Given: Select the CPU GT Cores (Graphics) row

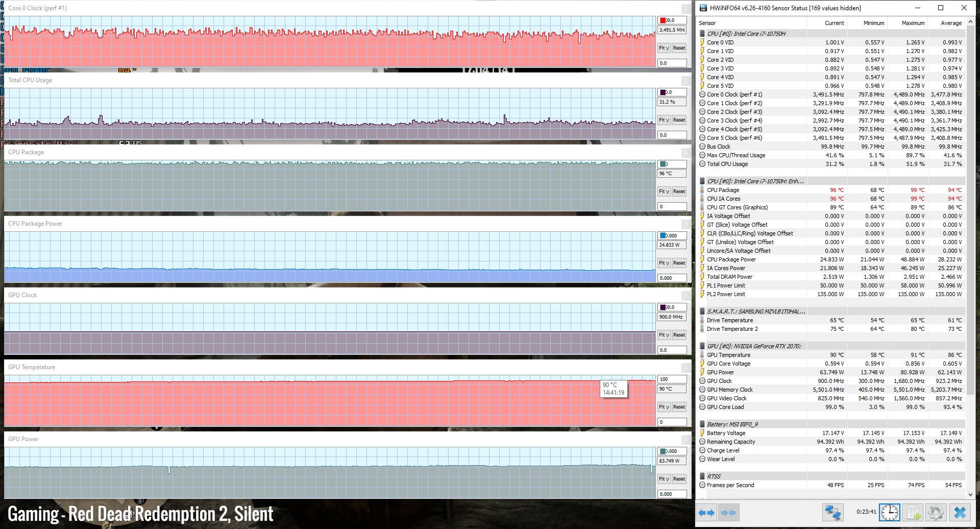Looking at the screenshot, I should click(831, 207).
